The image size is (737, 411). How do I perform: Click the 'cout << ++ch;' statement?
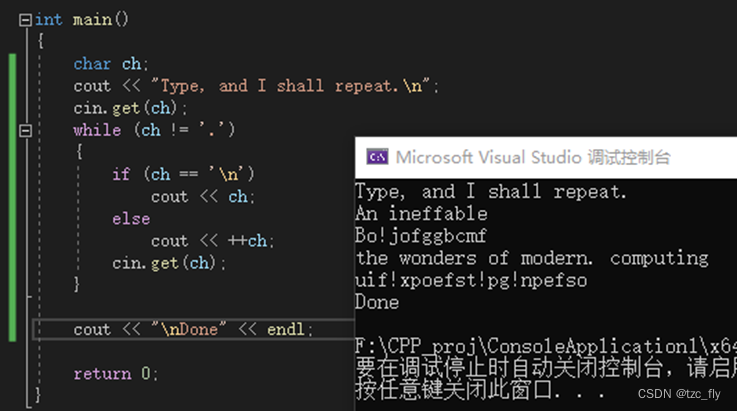[x=212, y=241]
